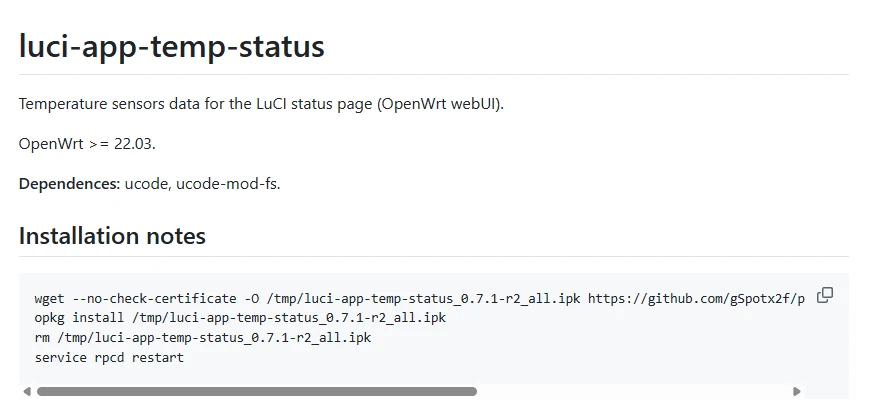The width and height of the screenshot is (873, 414).
Task: Click empty scrollbar track right of thumb
Action: coord(630,392)
